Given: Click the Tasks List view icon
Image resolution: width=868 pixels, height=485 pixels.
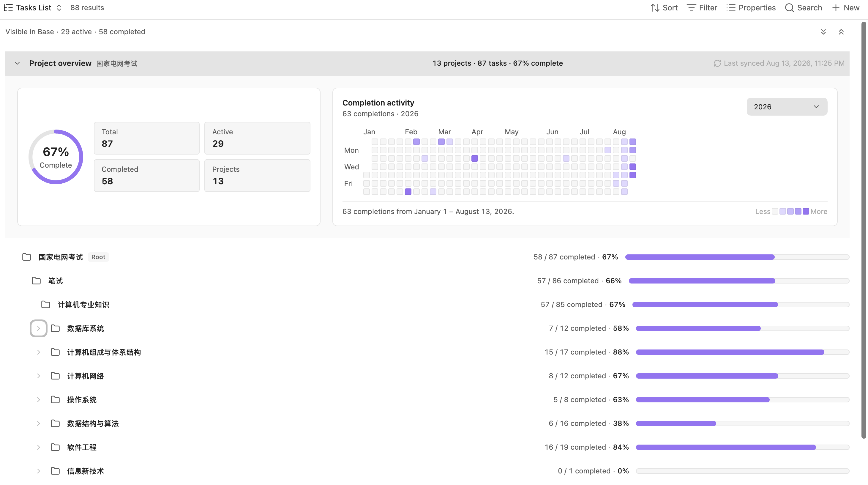Looking at the screenshot, I should click(x=8, y=8).
